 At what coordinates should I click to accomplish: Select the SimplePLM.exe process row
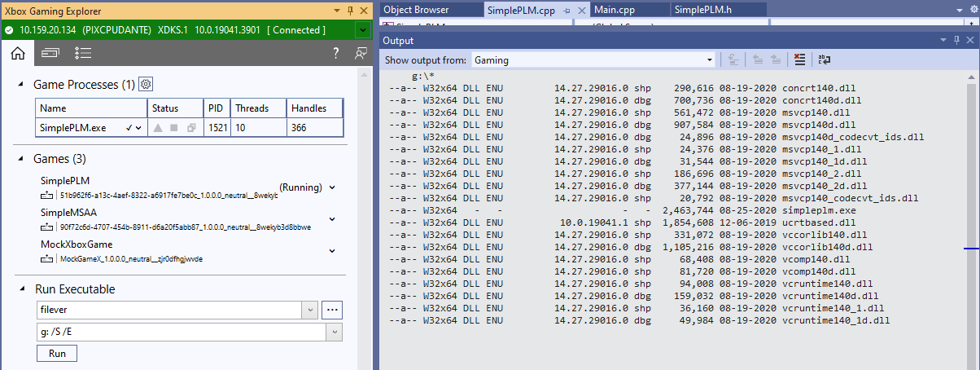[x=190, y=128]
